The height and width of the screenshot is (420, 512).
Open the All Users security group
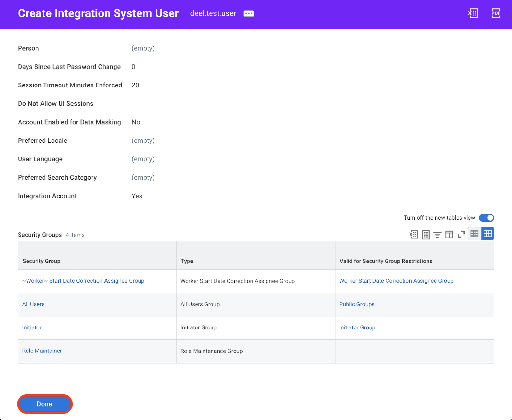click(33, 304)
